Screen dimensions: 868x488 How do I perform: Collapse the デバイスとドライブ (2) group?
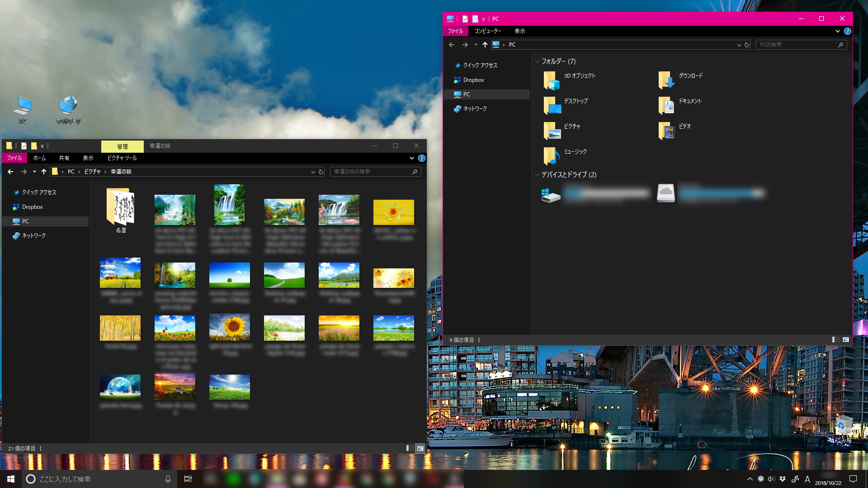coord(537,175)
